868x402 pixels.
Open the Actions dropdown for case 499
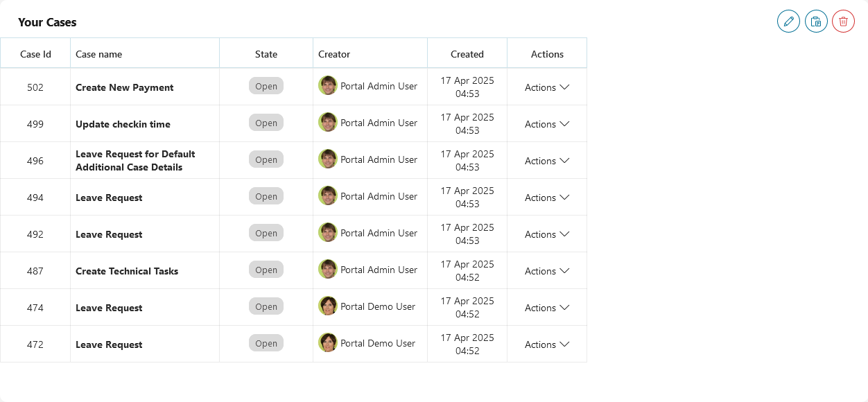tap(547, 124)
